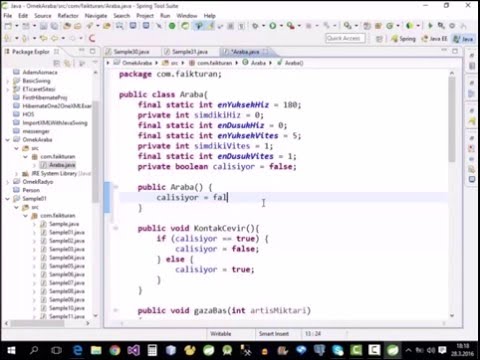Click the green Run toolbar button
The width and height of the screenshot is (480, 360).
coord(273,26)
